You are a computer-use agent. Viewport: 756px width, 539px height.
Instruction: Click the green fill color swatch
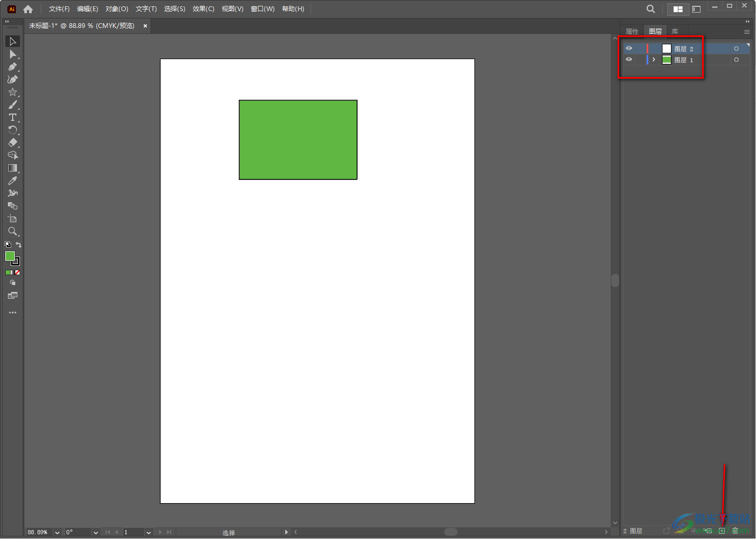tap(10, 256)
